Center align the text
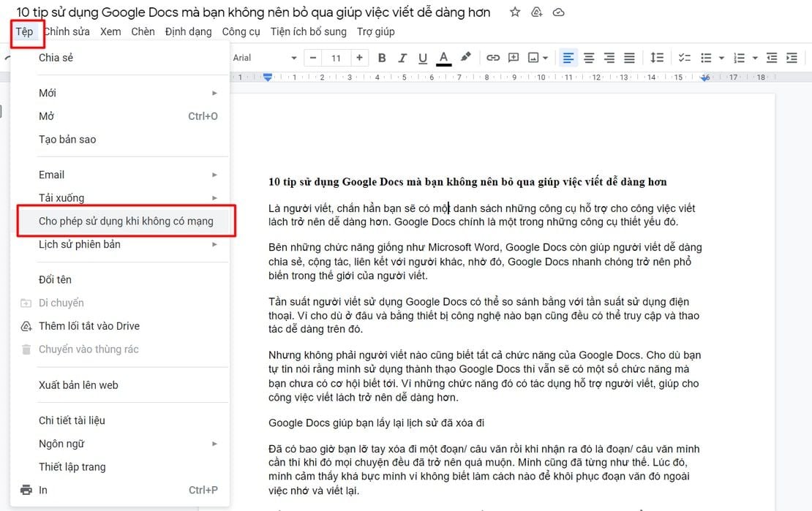 pos(589,58)
